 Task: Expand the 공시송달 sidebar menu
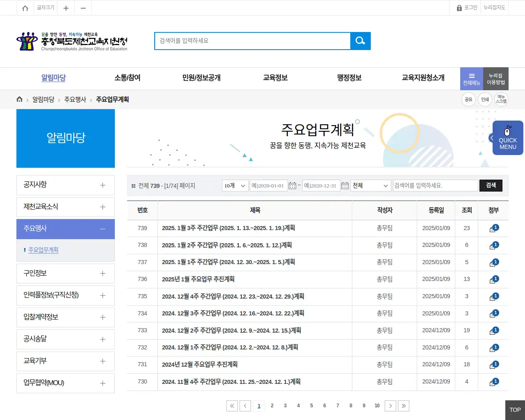point(66,339)
